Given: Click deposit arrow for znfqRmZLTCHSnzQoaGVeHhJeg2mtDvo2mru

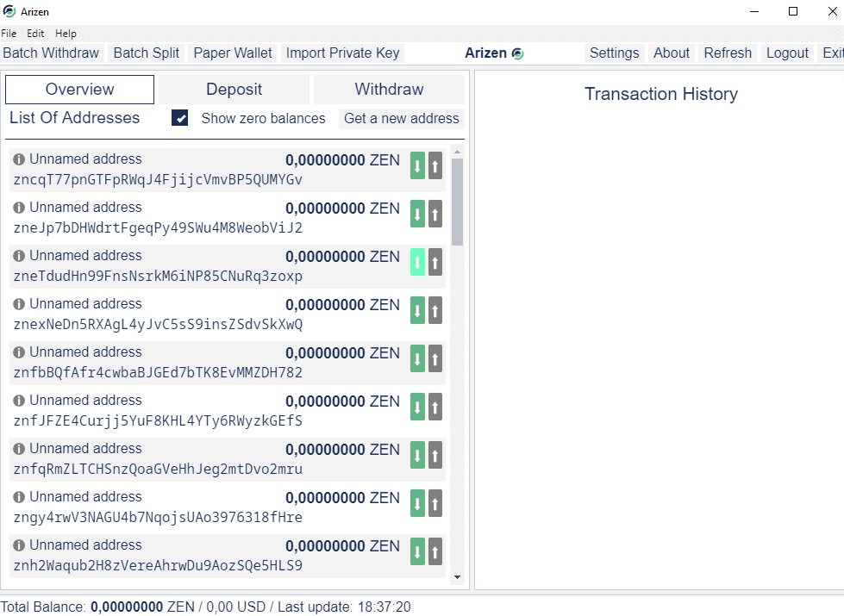Looking at the screenshot, I should point(417,455).
